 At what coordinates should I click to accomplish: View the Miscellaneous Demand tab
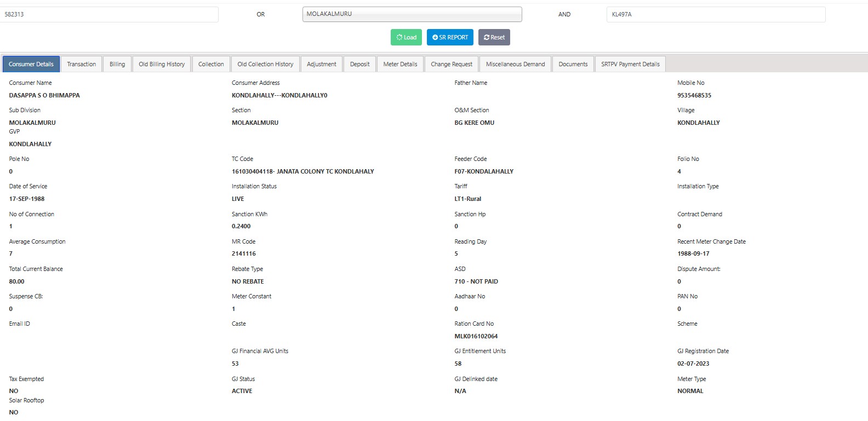[515, 64]
